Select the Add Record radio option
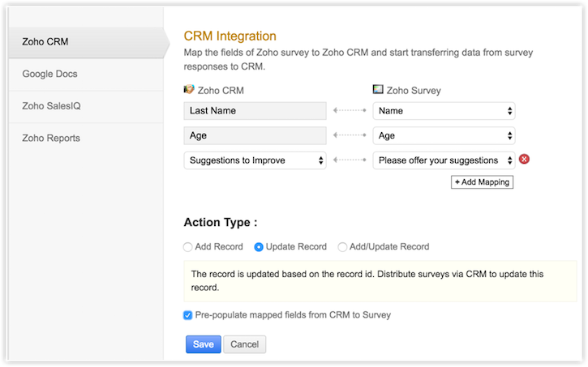This screenshot has width=588, height=367. 188,247
